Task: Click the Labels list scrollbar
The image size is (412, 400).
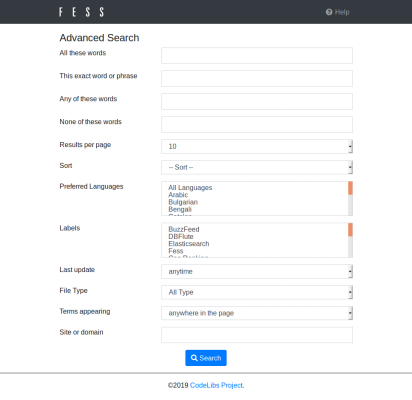Action: tap(350, 240)
